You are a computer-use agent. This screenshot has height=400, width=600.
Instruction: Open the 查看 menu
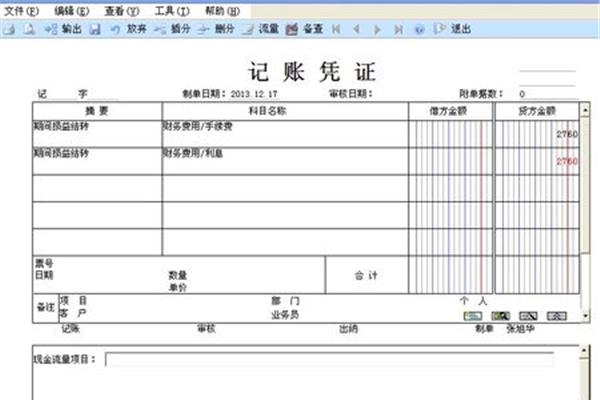(x=122, y=11)
